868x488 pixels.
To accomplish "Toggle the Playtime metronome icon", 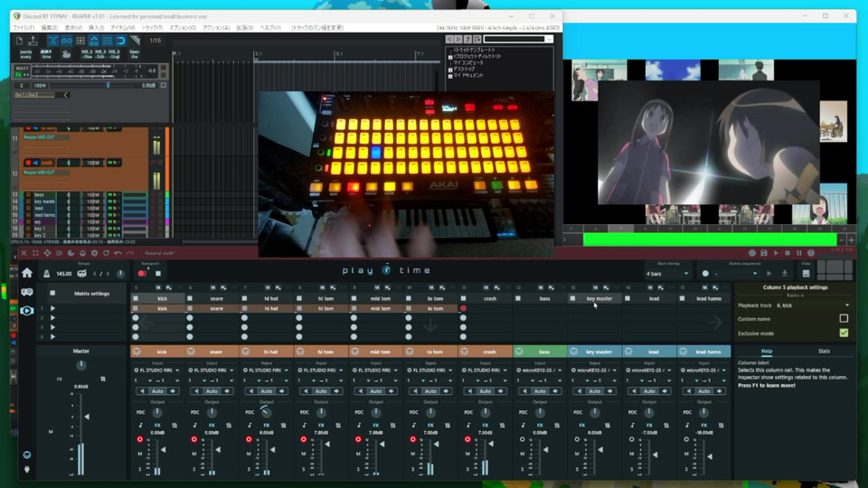I will click(47, 274).
